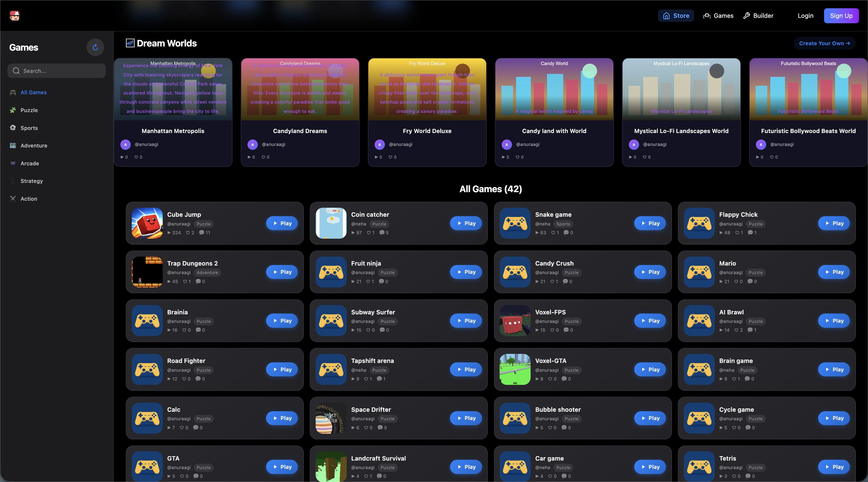Click the pixel-character site logo
The width and height of the screenshot is (868, 482).
click(15, 15)
